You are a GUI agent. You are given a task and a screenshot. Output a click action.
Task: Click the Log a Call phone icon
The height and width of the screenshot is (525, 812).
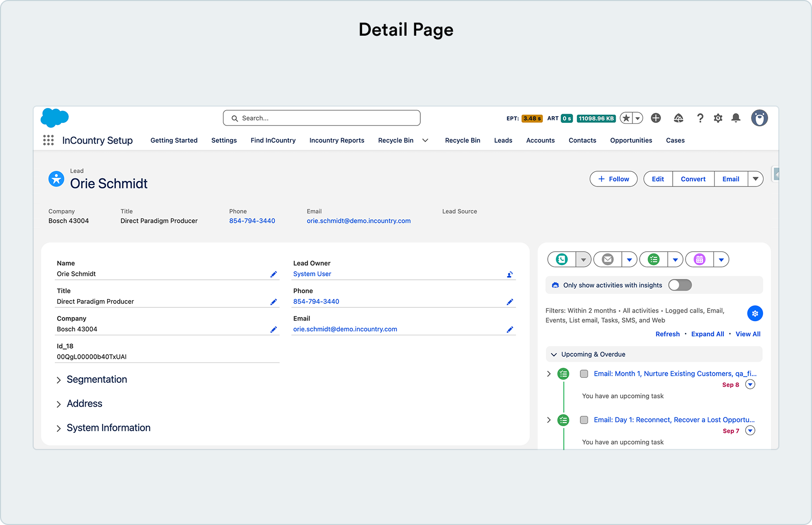(x=562, y=259)
